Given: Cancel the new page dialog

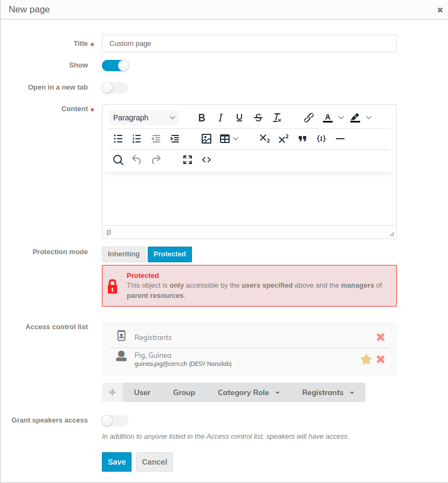Looking at the screenshot, I should [155, 462].
